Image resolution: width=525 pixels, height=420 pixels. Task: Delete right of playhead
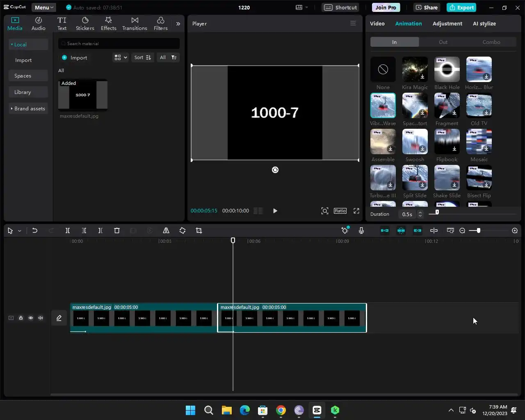coord(100,231)
